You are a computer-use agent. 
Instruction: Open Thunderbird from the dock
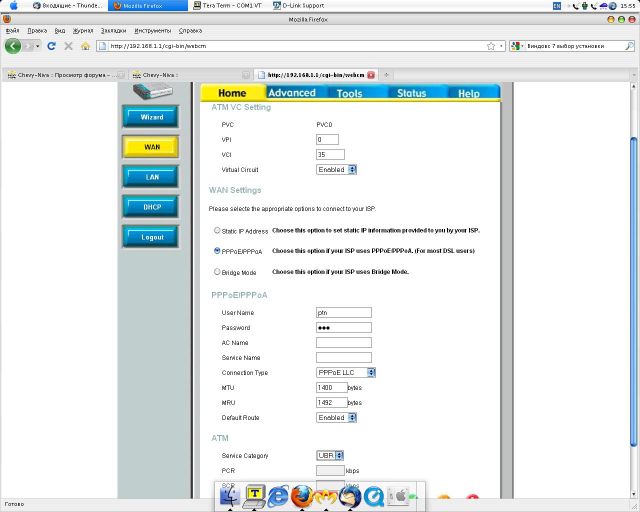[348, 495]
